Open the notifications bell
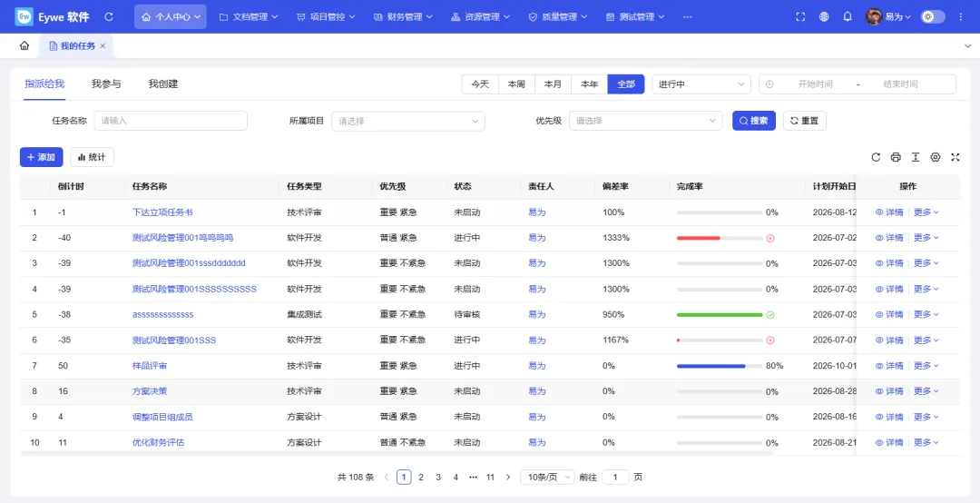Image resolution: width=980 pixels, height=503 pixels. pyautogui.click(x=848, y=17)
